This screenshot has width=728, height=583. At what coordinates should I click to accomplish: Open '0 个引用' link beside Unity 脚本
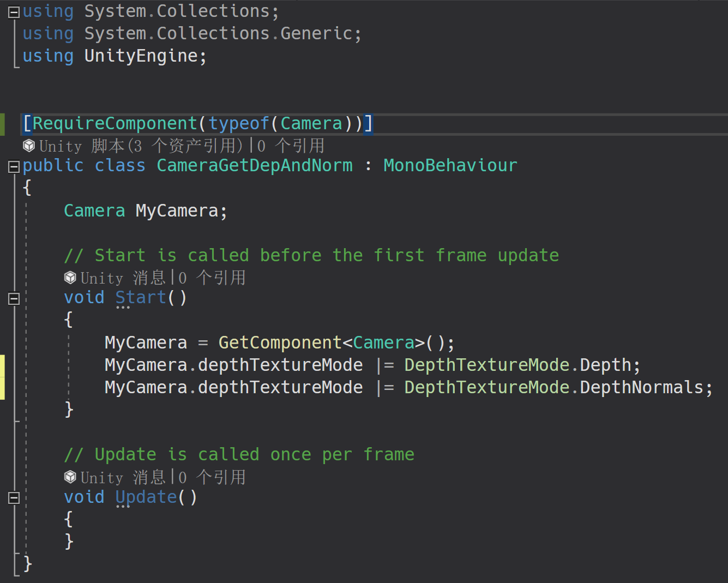tap(291, 146)
